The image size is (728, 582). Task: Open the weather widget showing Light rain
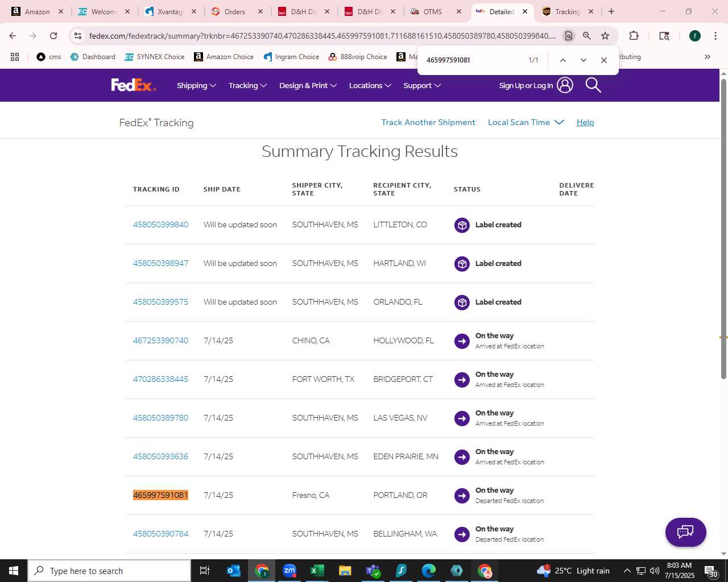point(573,571)
